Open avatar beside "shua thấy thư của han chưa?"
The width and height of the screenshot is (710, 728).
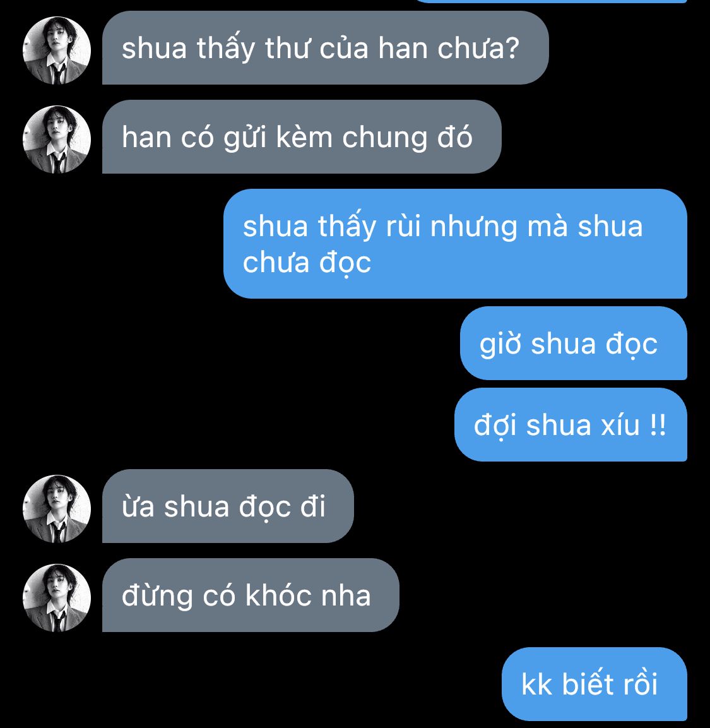(57, 50)
